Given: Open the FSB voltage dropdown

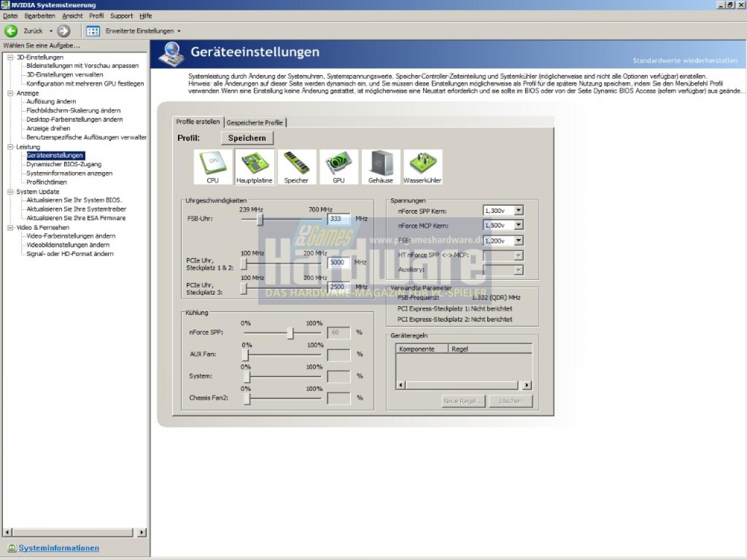Looking at the screenshot, I should pos(518,240).
